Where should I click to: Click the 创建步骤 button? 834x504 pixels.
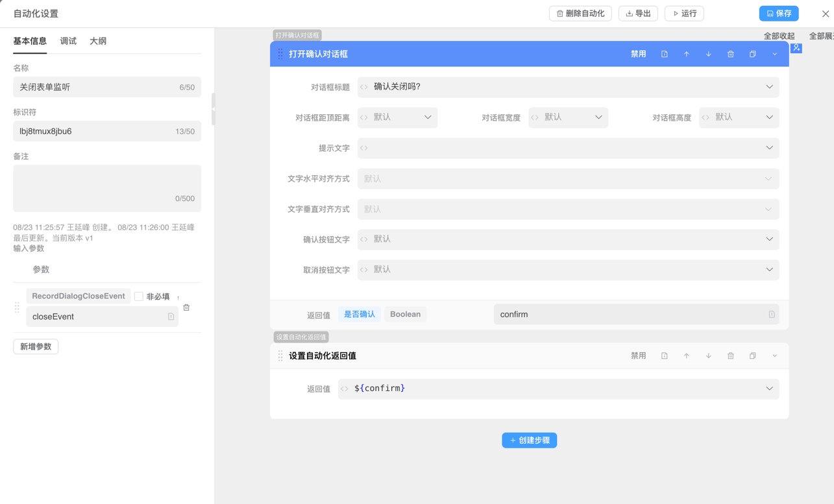[529, 440]
